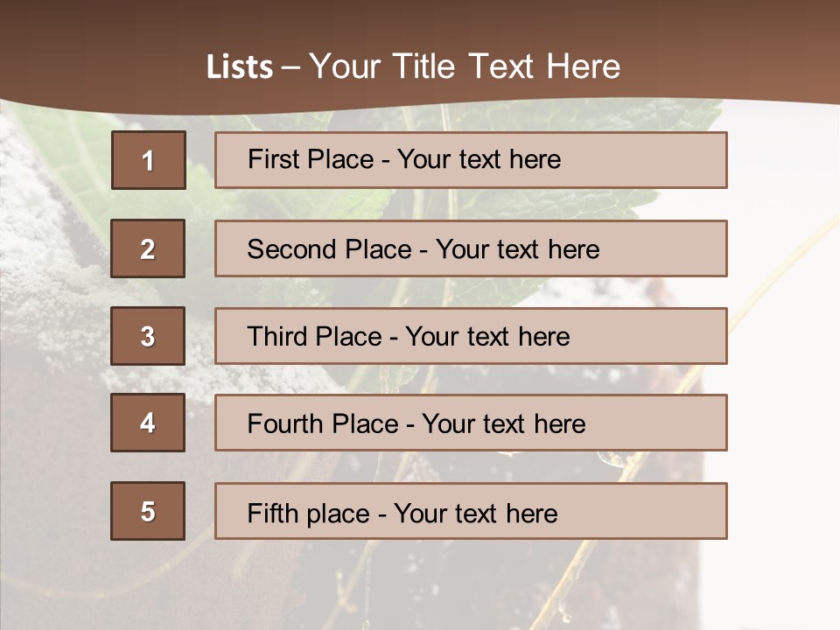Image resolution: width=840 pixels, height=630 pixels.
Task: Click the words 'Third Place'
Action: [314, 336]
